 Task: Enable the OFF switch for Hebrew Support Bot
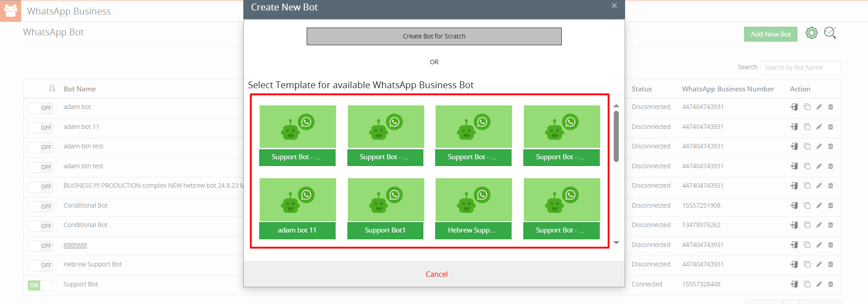(40, 266)
